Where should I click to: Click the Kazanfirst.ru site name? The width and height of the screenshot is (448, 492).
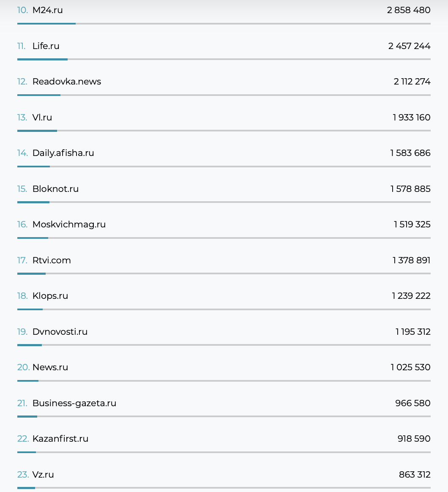(x=60, y=439)
